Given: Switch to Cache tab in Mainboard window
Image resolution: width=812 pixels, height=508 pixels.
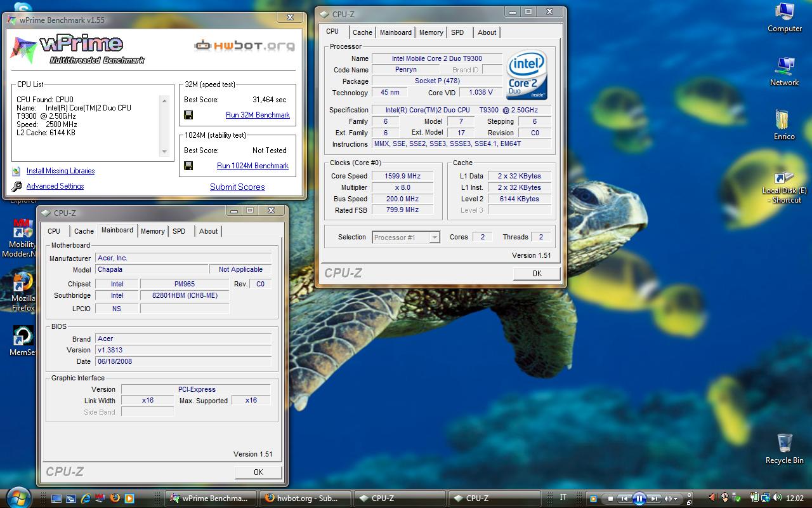Looking at the screenshot, I should (x=84, y=231).
